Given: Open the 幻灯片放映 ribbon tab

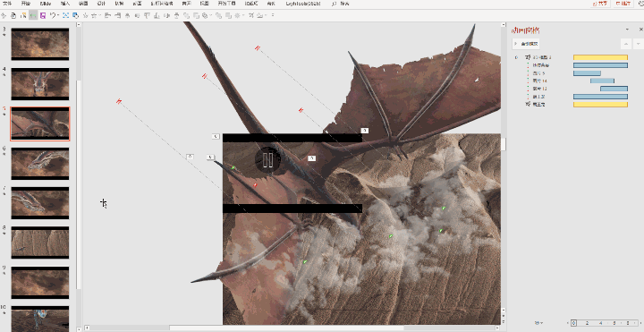Looking at the screenshot, I should (x=161, y=4).
